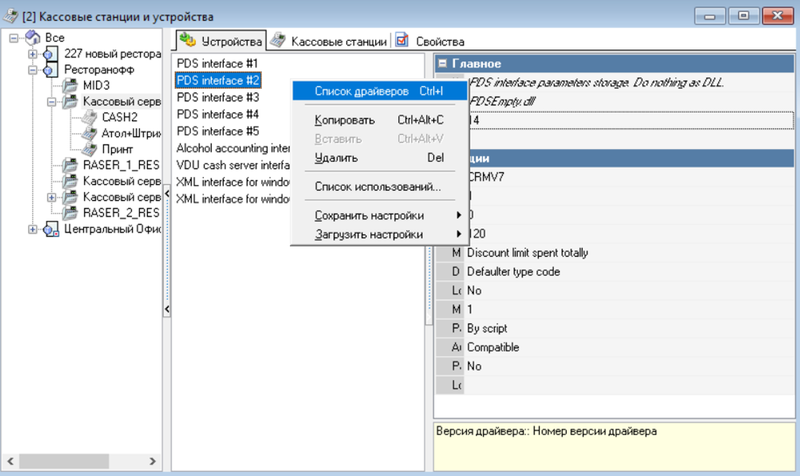The height and width of the screenshot is (476, 800).
Task: Expand the Кассовый серв node above RASER_2_RES
Action: point(52,197)
